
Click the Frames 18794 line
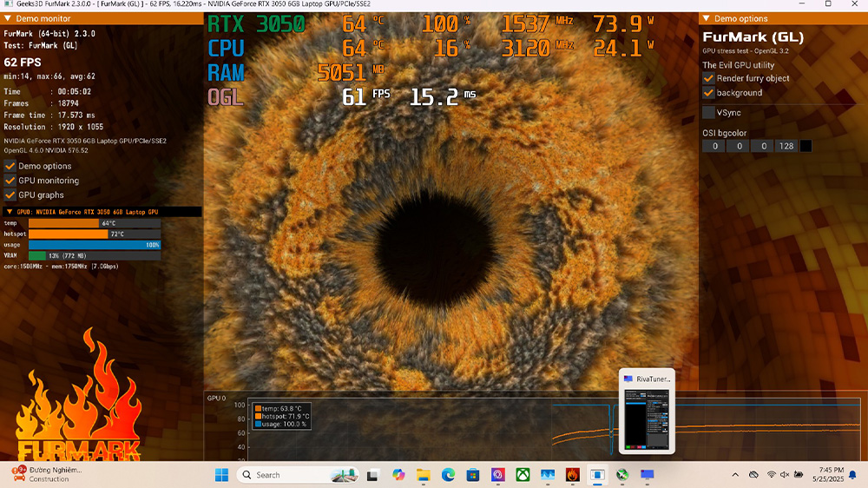[42, 103]
